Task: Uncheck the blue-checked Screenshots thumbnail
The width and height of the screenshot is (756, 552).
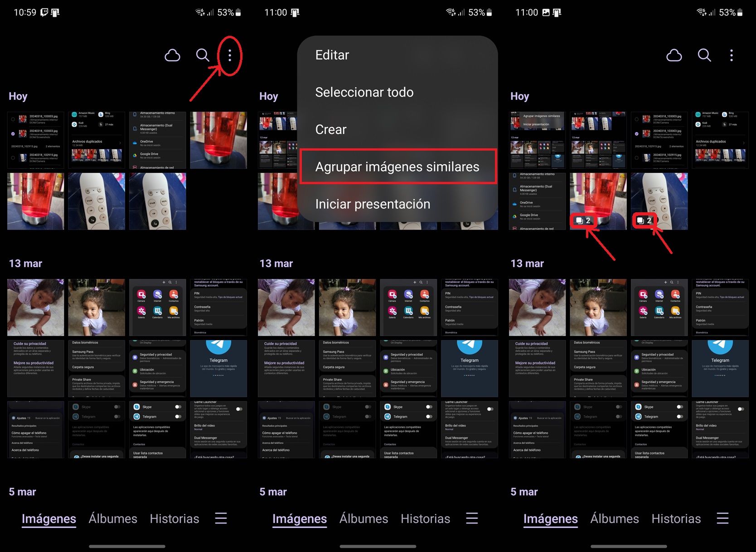Action: coord(14,134)
